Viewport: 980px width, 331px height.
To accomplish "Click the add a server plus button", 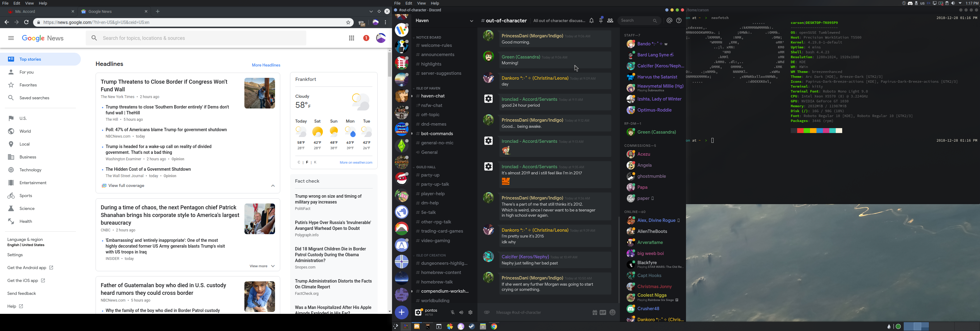I will 401,312.
